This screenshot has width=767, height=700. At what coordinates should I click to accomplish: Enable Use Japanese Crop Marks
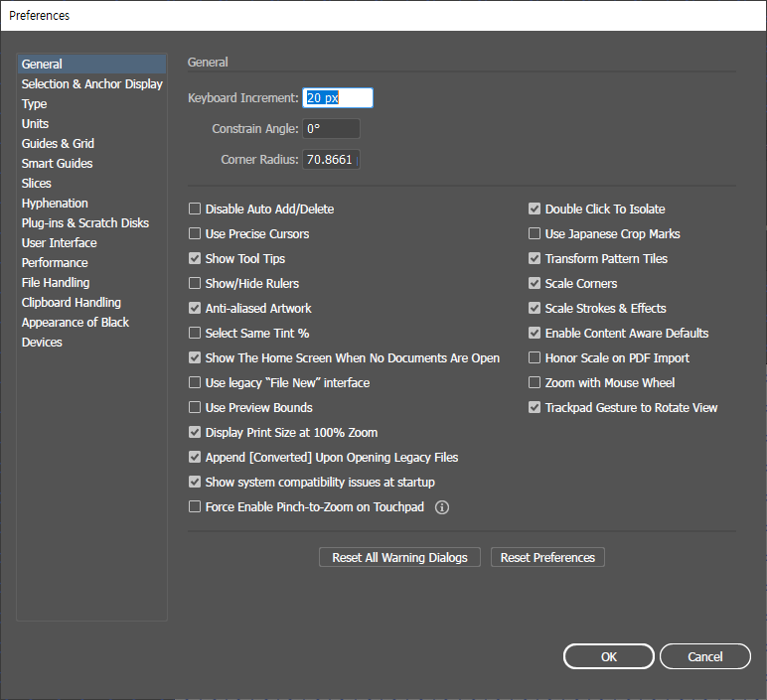click(535, 233)
